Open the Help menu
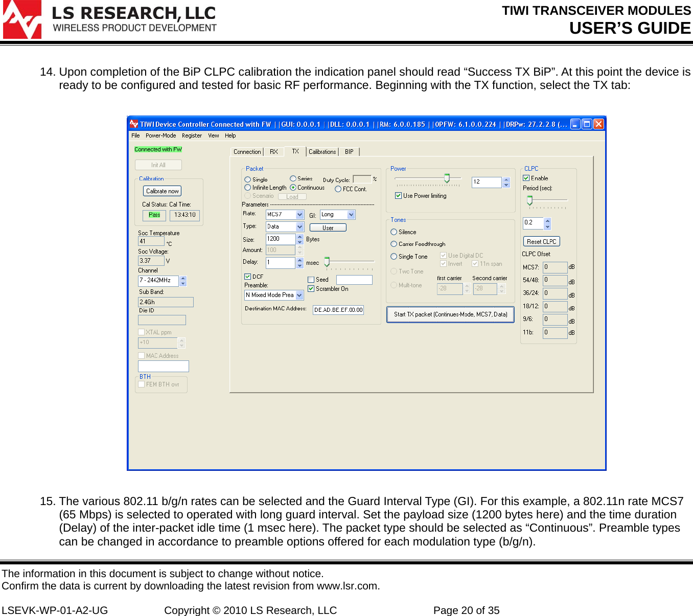Viewport: 693px width, 616px height. [230, 135]
